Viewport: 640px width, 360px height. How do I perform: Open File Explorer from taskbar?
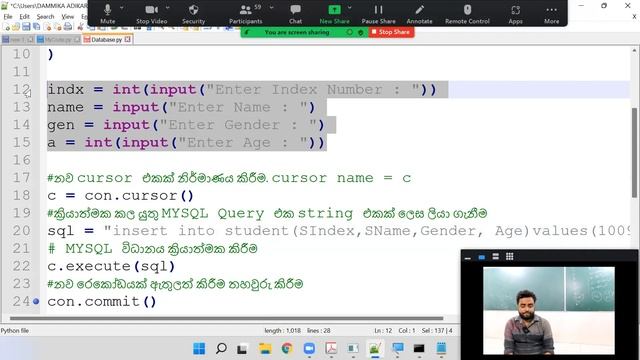click(x=265, y=349)
